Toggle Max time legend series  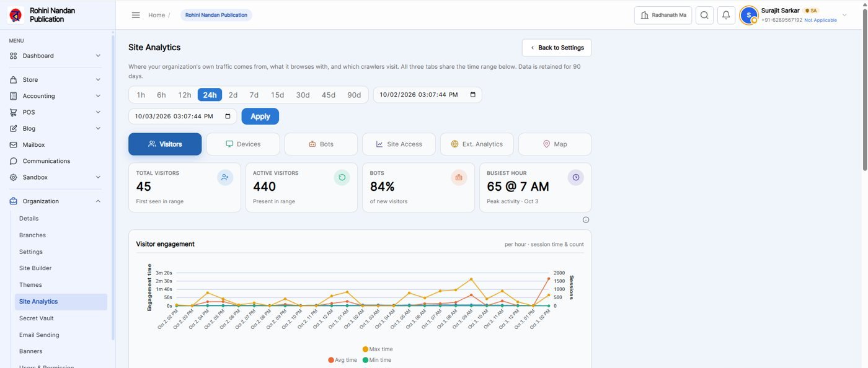(378, 349)
